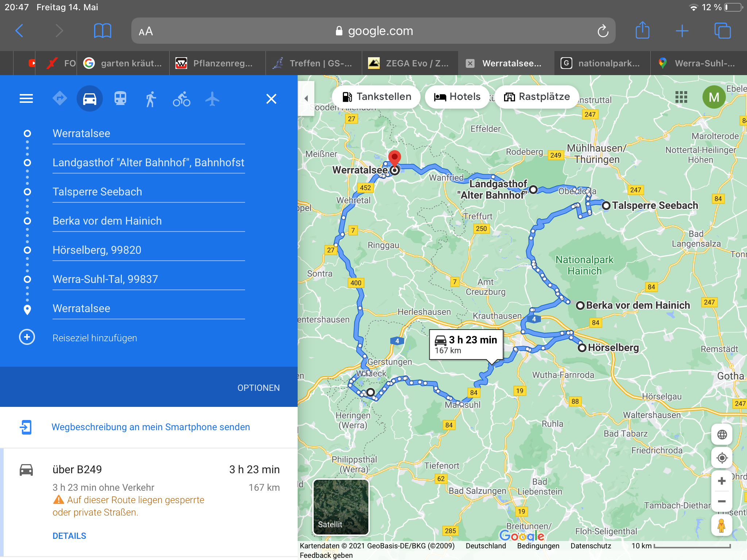Viewport: 747px width, 560px height.
Task: Open Safari bookmarks book icon
Action: 102,31
